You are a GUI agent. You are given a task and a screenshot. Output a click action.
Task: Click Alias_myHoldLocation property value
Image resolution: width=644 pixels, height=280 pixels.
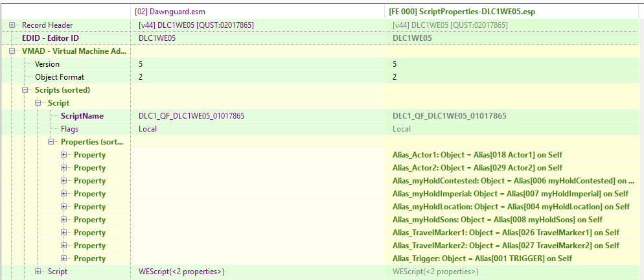point(511,206)
